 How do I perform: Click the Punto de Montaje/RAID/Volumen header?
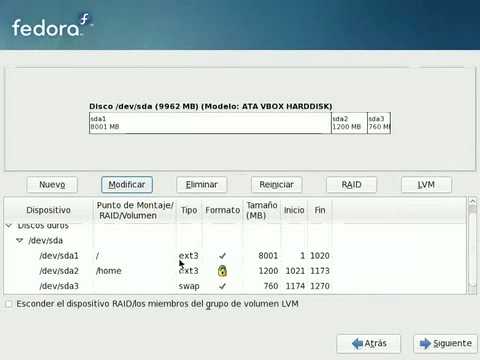[x=135, y=210]
